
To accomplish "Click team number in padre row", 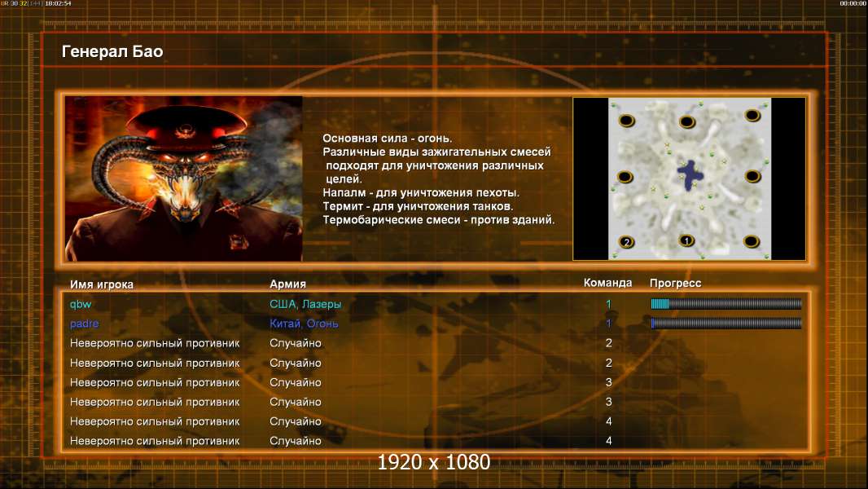I will pos(608,324).
